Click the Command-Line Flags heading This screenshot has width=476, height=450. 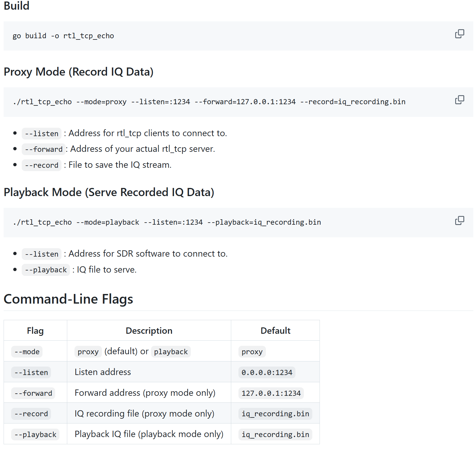tap(68, 299)
